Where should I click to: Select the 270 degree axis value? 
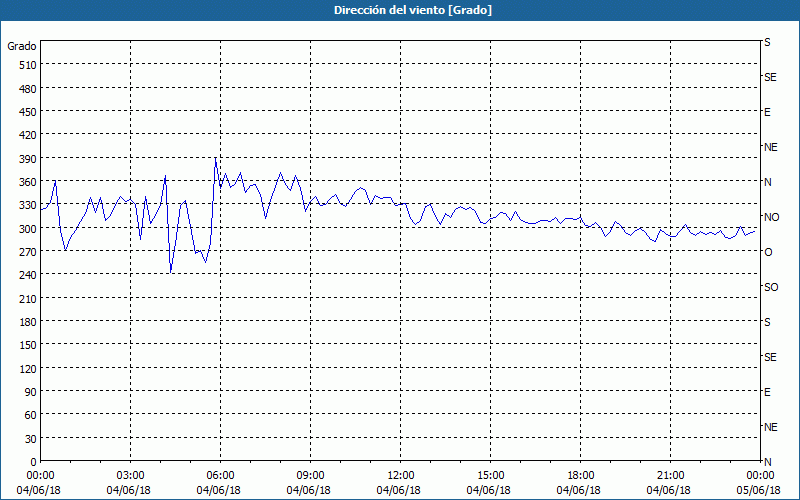pos(29,252)
